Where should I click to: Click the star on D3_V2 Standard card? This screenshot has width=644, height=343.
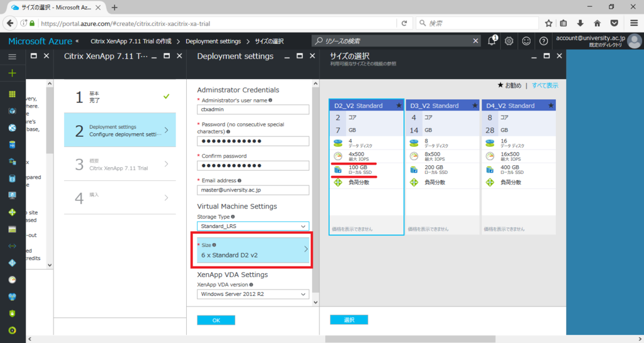point(475,106)
